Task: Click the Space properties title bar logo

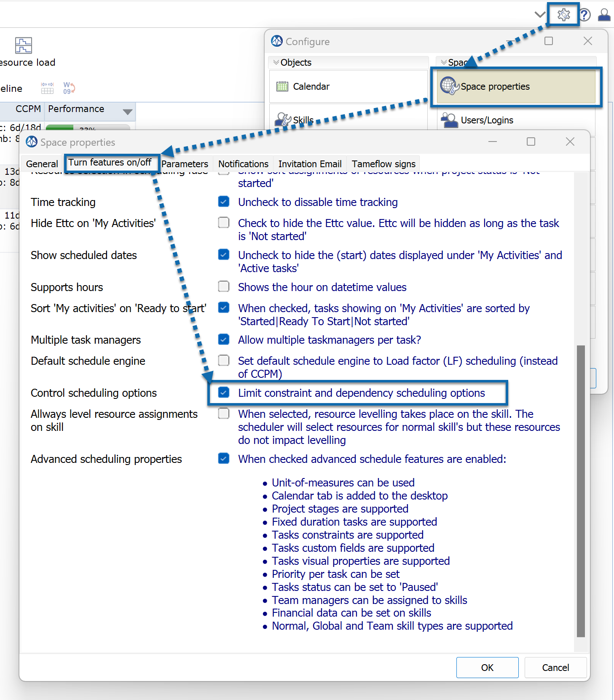Action: (32, 142)
